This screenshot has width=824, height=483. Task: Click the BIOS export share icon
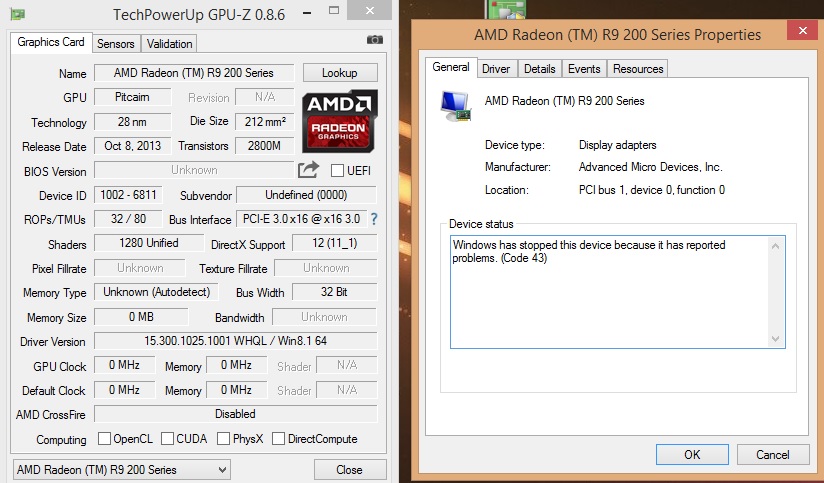[308, 170]
